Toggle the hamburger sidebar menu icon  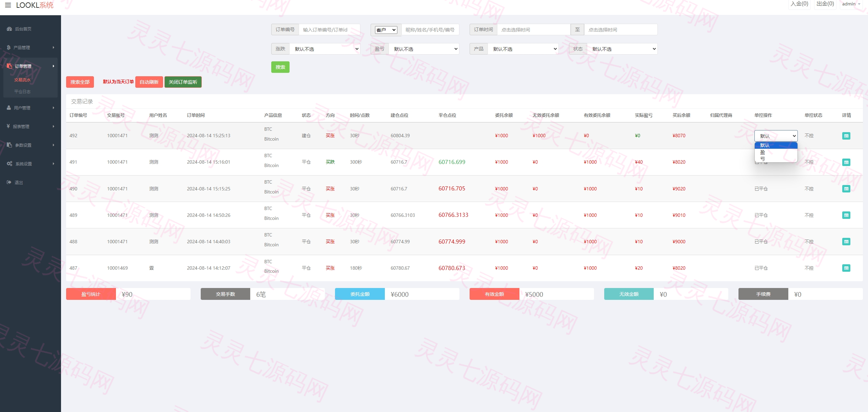coord(8,5)
